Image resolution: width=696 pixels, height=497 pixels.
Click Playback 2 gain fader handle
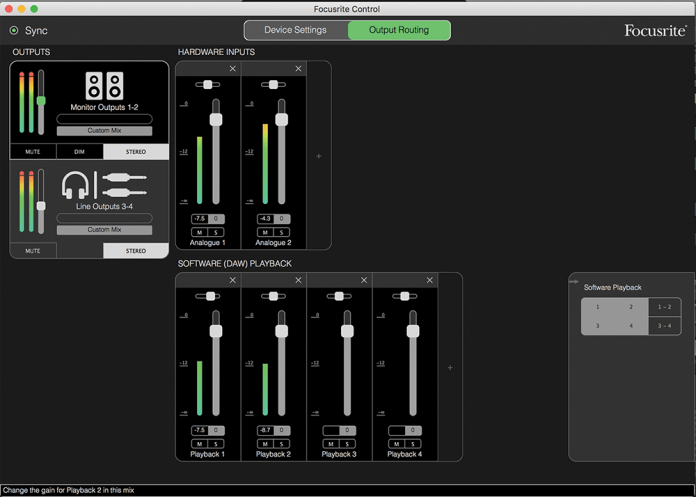pos(281,331)
